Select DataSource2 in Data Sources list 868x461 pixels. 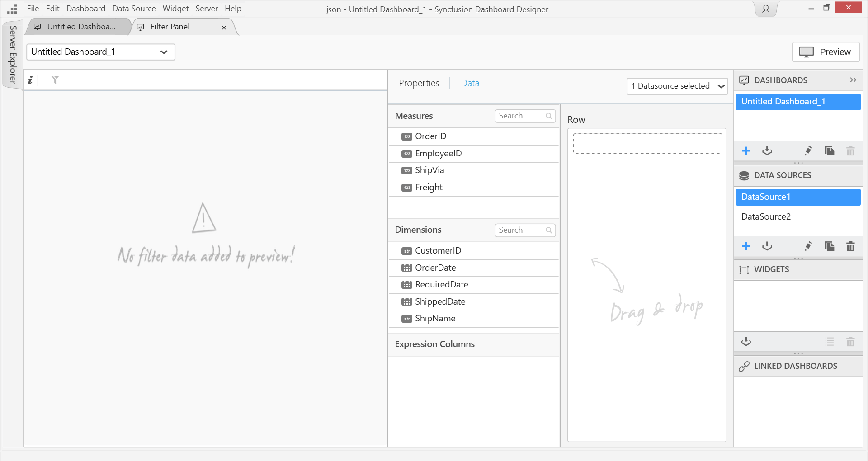(766, 216)
